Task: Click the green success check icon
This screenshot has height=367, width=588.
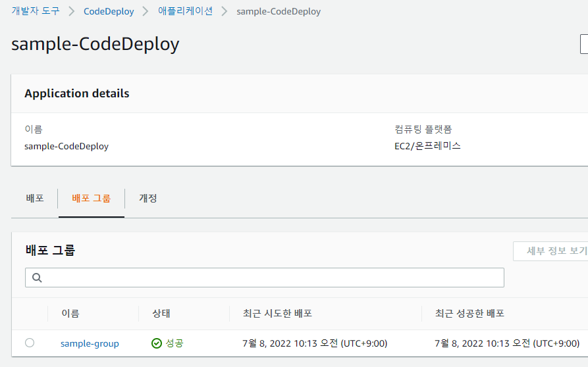Action: (156, 343)
